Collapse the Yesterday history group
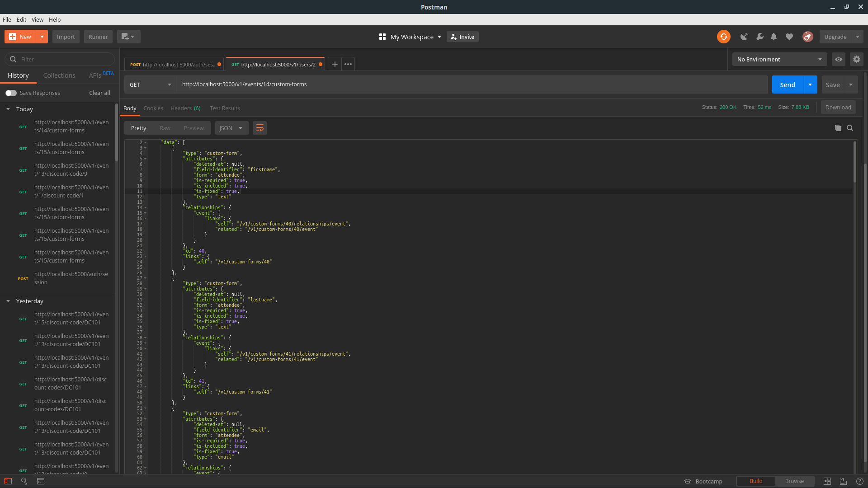The height and width of the screenshot is (488, 868). [8, 301]
